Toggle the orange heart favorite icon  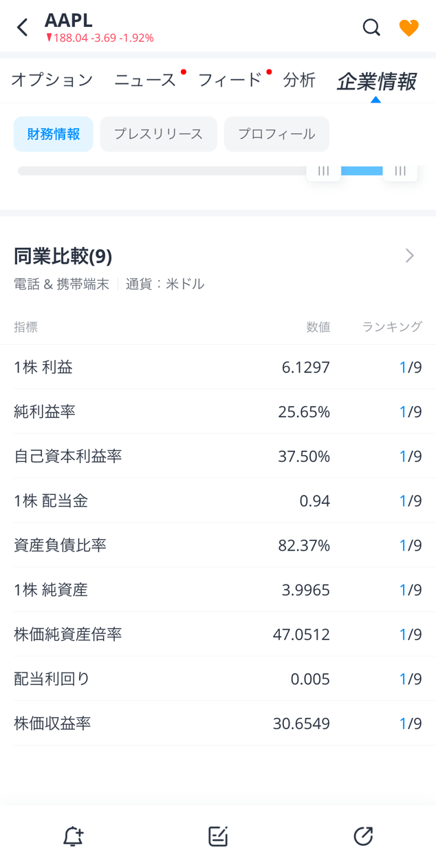pyautogui.click(x=408, y=28)
